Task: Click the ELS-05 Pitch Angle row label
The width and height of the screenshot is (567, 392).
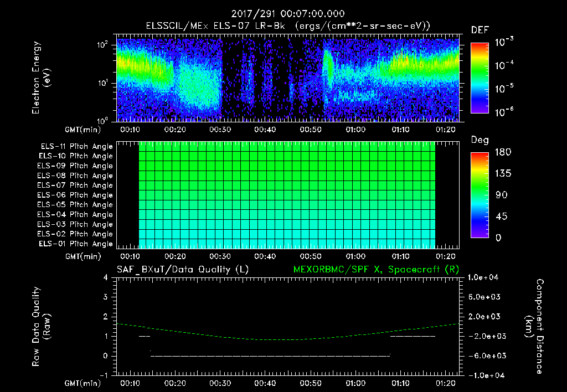Action: (75, 205)
